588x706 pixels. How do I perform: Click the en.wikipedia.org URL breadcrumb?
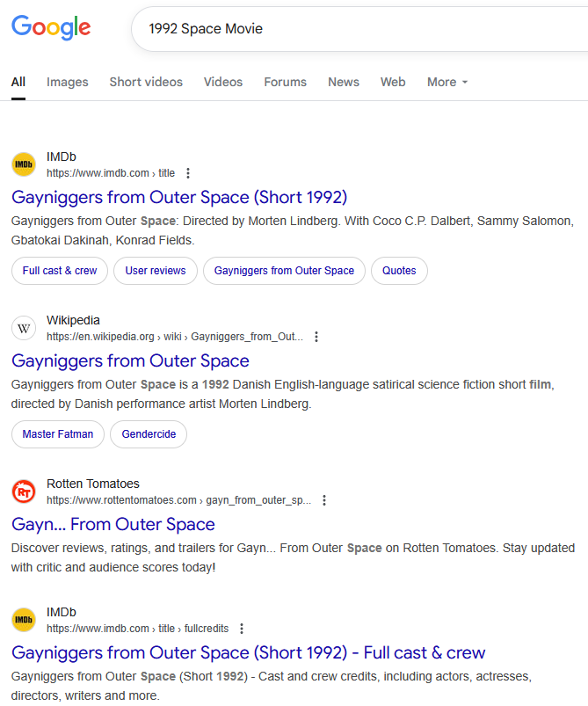(175, 337)
